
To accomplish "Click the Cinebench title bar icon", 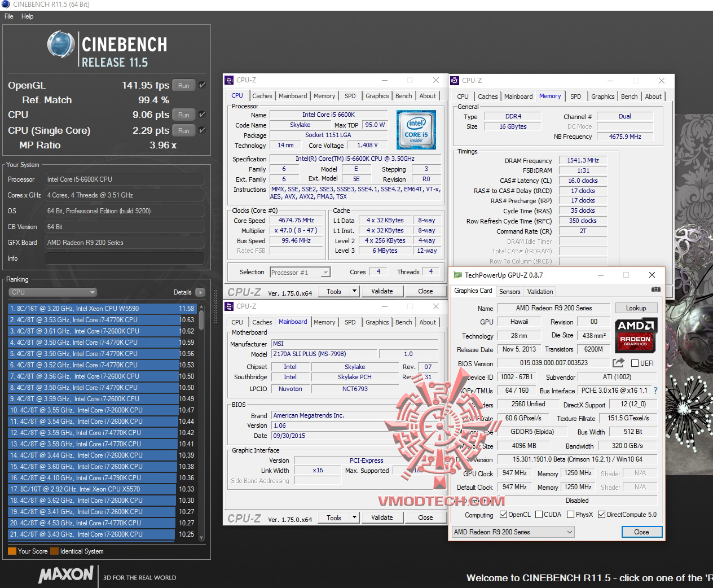I will pyautogui.click(x=6, y=5).
